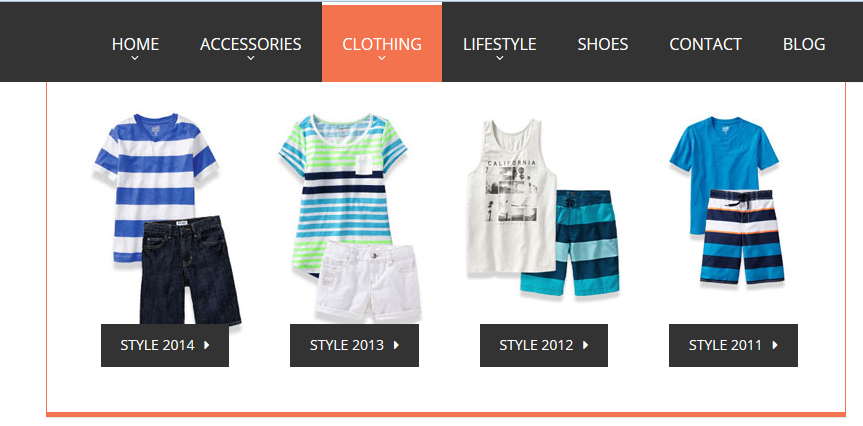Select the solid blue tee outfit image
Image resolution: width=863 pixels, height=426 pixels.
[727, 200]
